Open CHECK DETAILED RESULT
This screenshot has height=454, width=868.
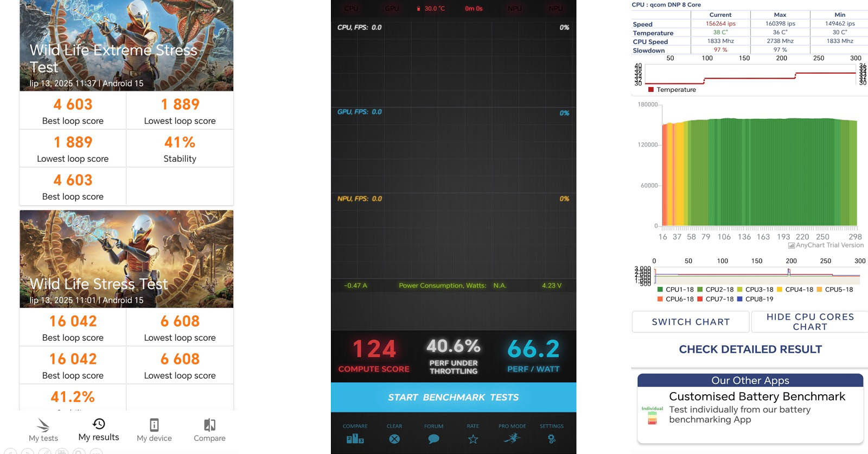(750, 349)
